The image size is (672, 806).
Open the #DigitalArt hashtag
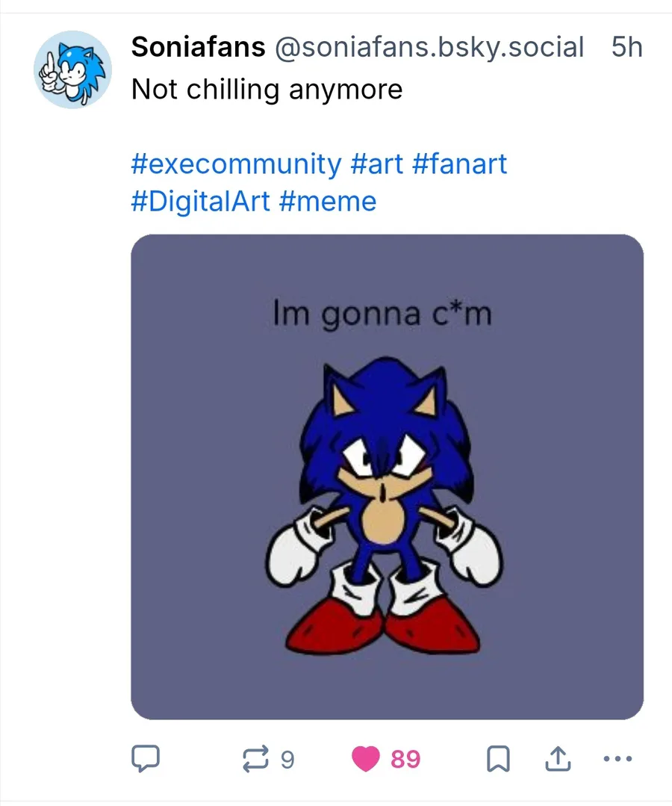click(199, 201)
